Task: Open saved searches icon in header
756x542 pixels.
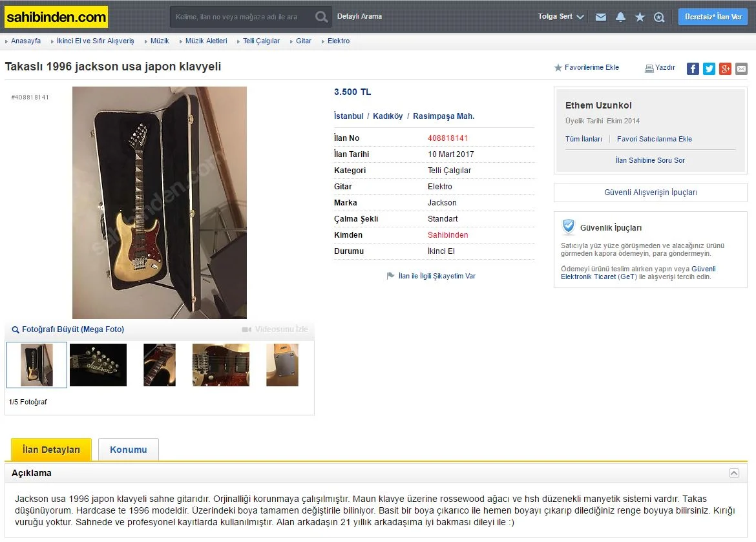Action: tap(659, 17)
